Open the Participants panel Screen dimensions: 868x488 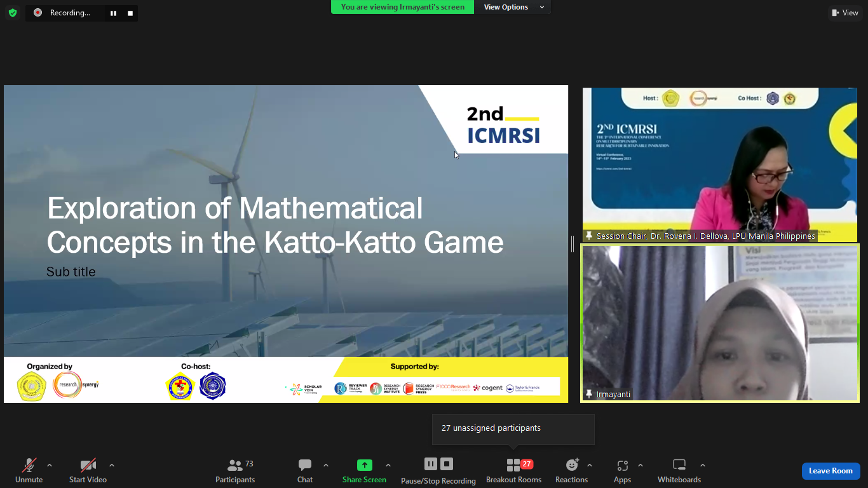(x=235, y=470)
